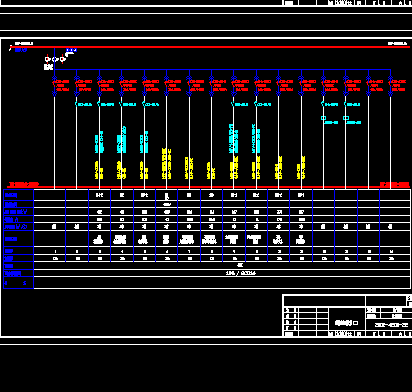Click the three-circle current transformer symbol group
The height and width of the screenshot is (392, 412).
pos(55,59)
